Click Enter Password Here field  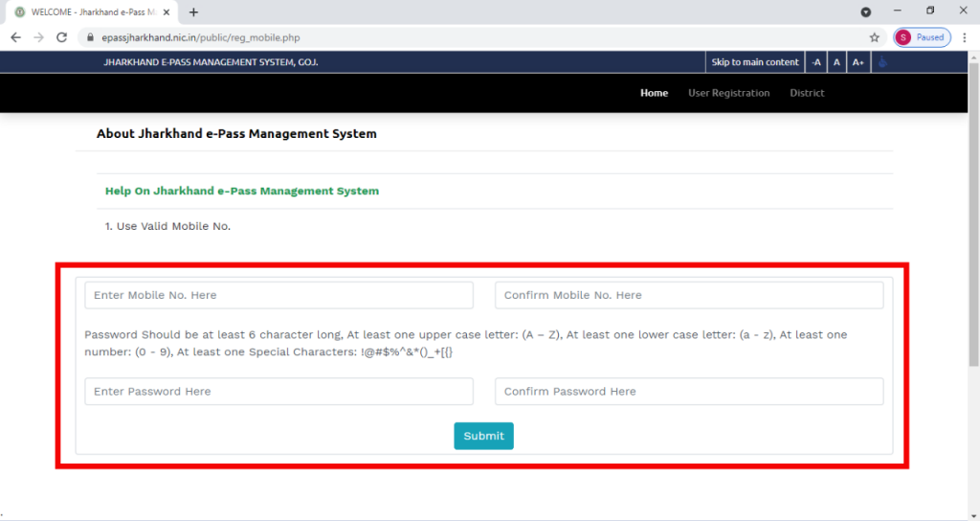tap(278, 392)
